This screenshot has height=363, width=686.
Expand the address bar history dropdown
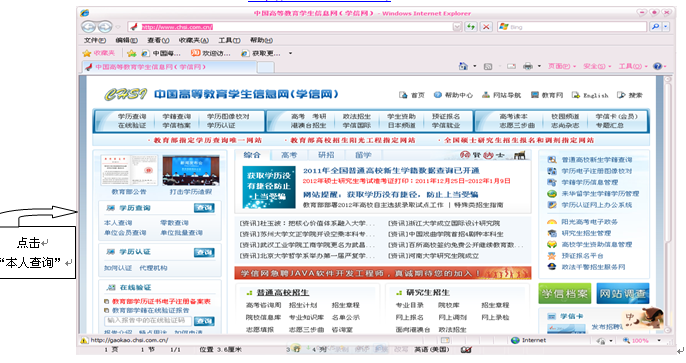[x=457, y=27]
